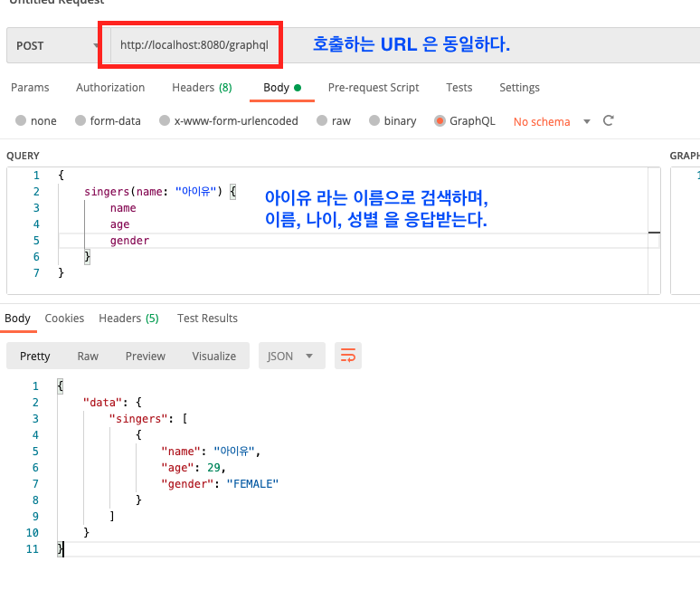
Task: Click line number 7 in the response gutter
Action: (x=35, y=484)
